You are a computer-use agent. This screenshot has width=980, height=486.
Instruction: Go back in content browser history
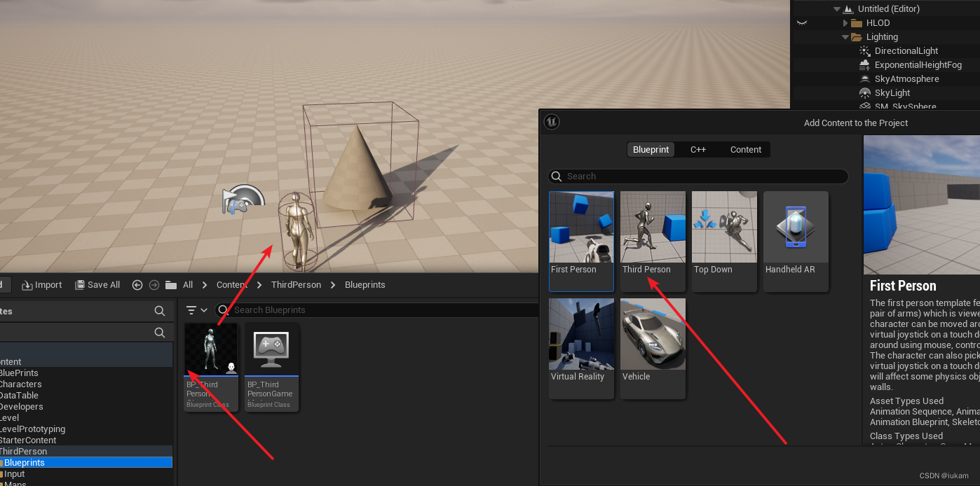(137, 285)
